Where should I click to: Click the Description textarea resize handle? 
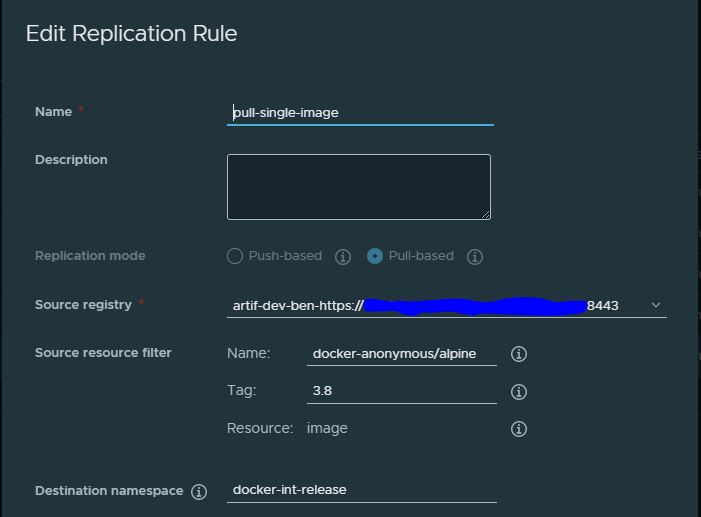486,215
